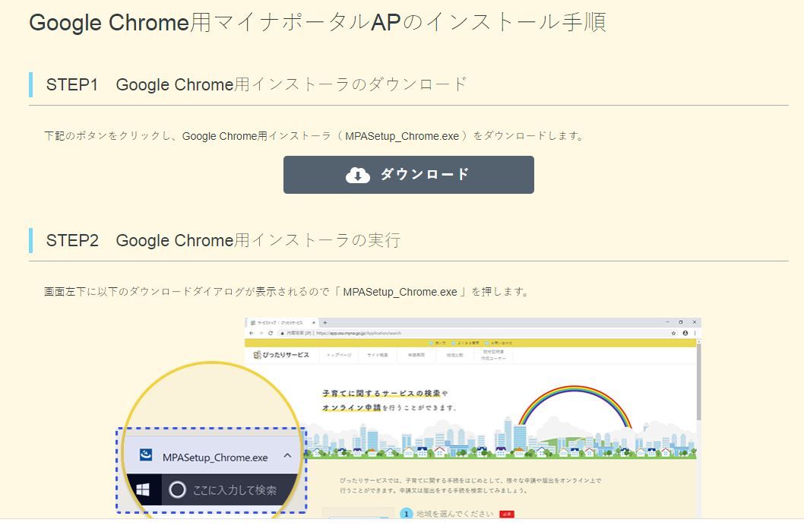Click the chevron beside MPASetup_Chrome.exe

coord(288,455)
